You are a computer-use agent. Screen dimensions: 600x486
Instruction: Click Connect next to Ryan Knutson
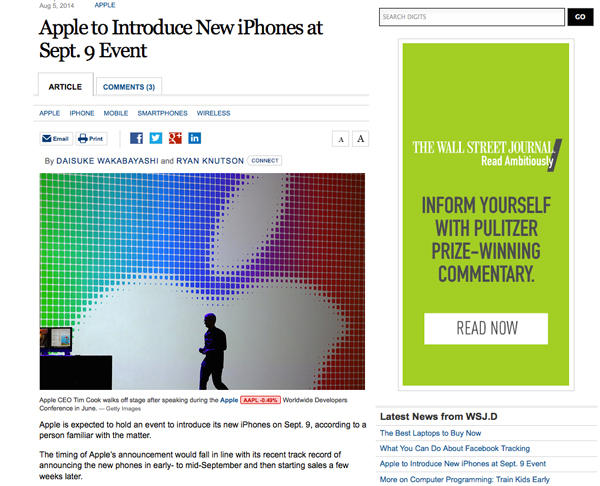[265, 161]
